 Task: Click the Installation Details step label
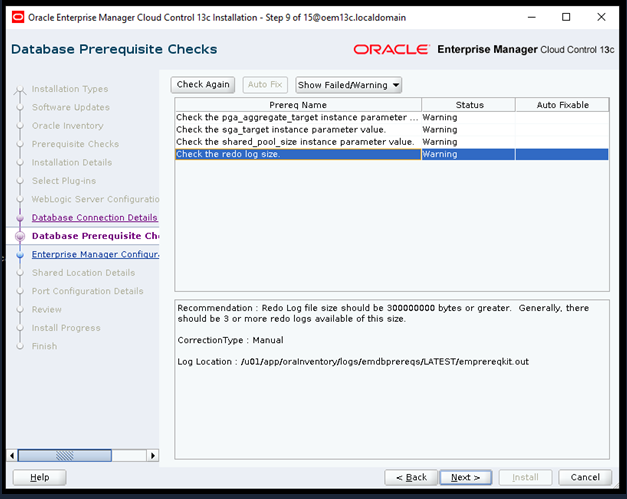pyautogui.click(x=72, y=162)
